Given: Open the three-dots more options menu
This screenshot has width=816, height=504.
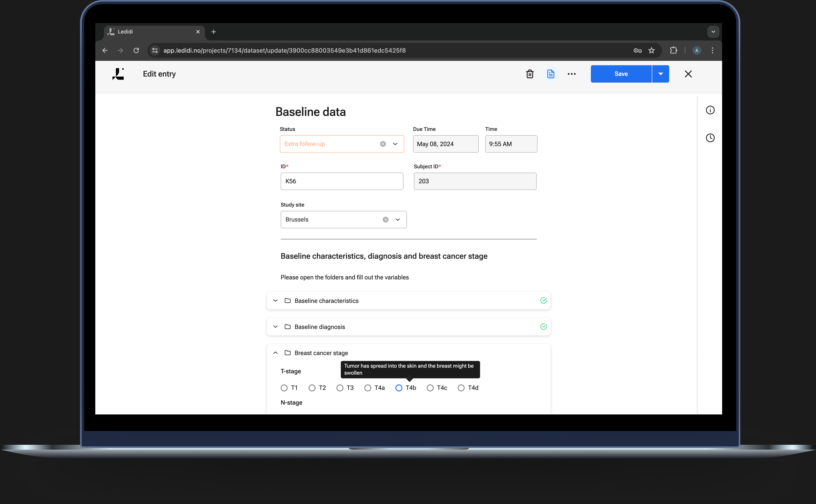Looking at the screenshot, I should (x=571, y=74).
